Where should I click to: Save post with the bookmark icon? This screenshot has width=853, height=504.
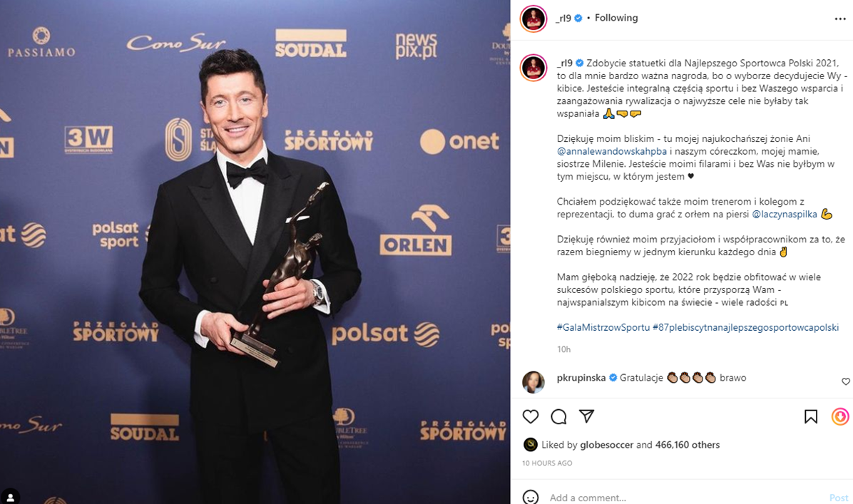coord(811,416)
